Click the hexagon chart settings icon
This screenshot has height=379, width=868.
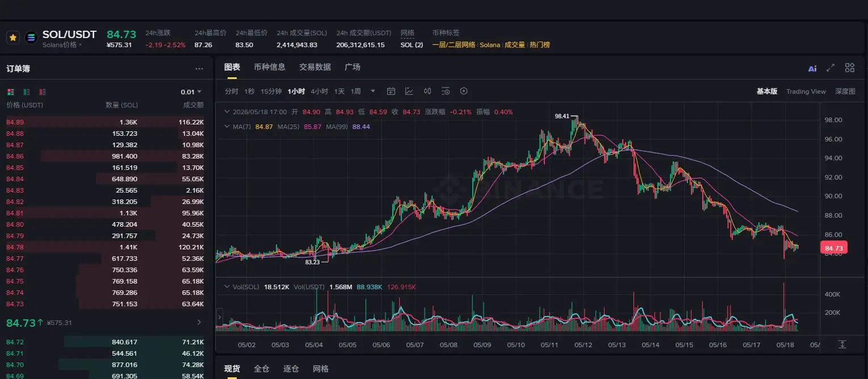coord(464,91)
